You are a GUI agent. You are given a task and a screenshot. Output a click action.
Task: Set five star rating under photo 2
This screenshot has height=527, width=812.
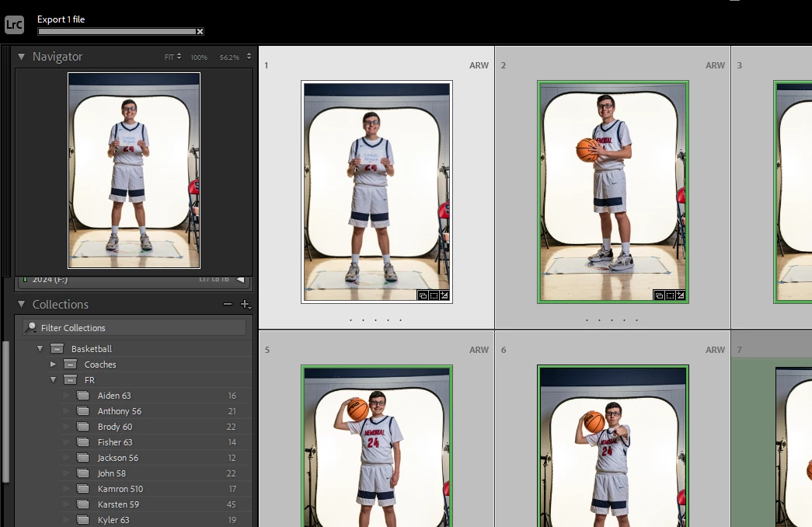click(x=636, y=320)
